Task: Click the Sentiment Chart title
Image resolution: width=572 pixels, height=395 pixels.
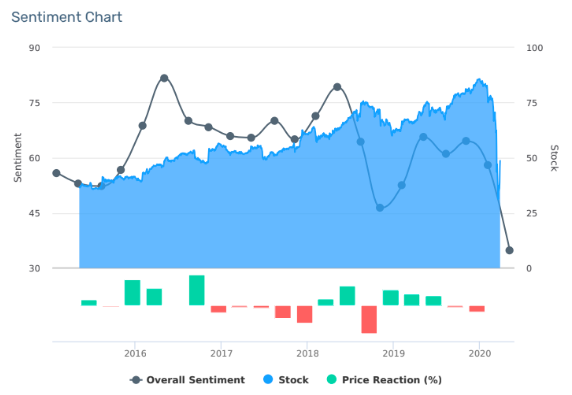Action: coord(67,17)
